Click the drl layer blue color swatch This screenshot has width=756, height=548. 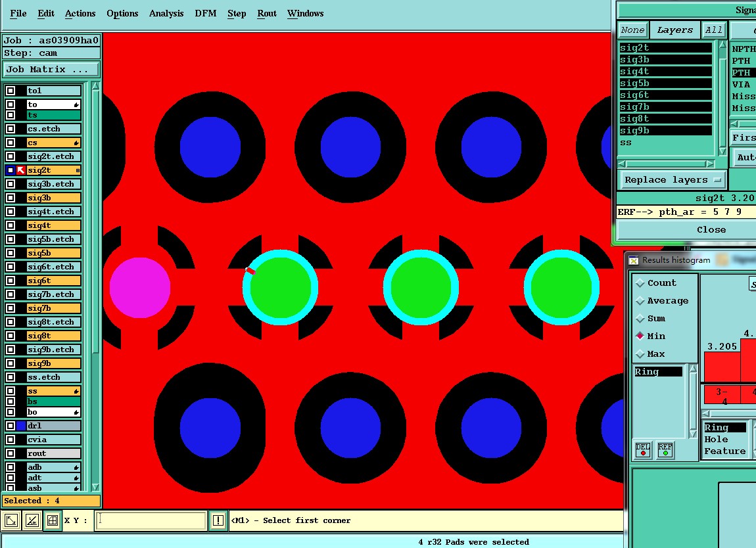pyautogui.click(x=21, y=426)
